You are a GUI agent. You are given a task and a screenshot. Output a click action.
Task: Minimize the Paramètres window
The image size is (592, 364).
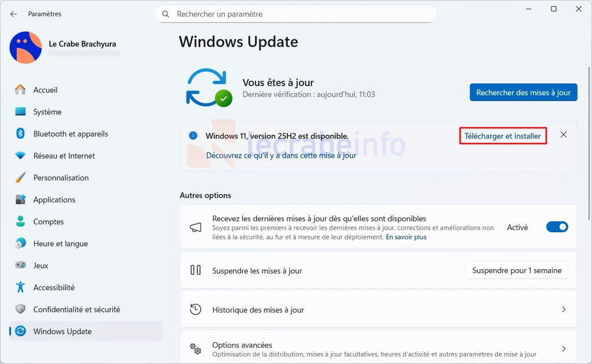[528, 9]
